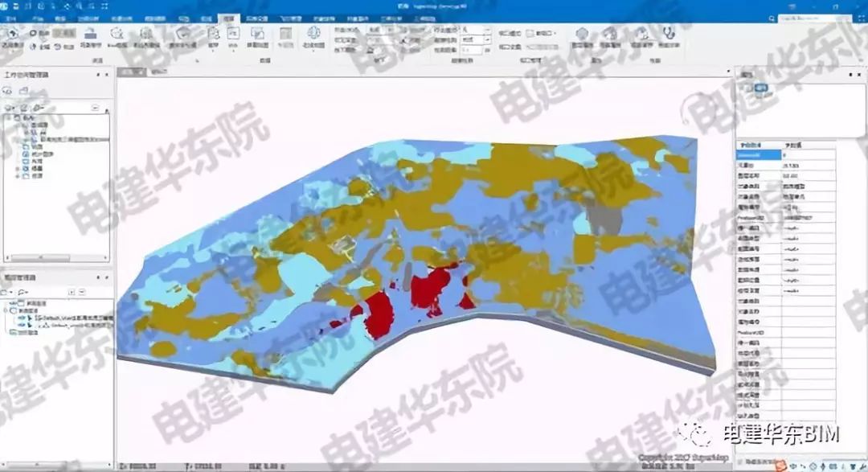
Task: Switch to the second document tab
Action: click(x=159, y=72)
